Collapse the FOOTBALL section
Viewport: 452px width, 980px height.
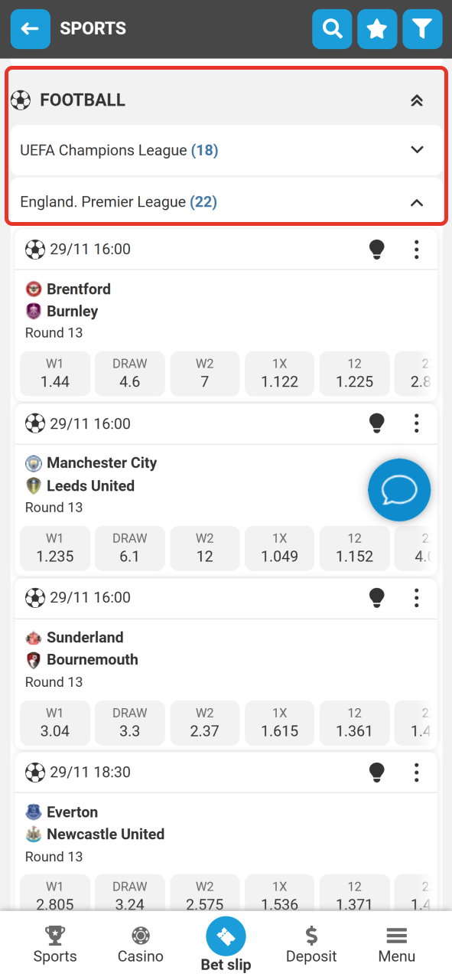click(x=417, y=100)
